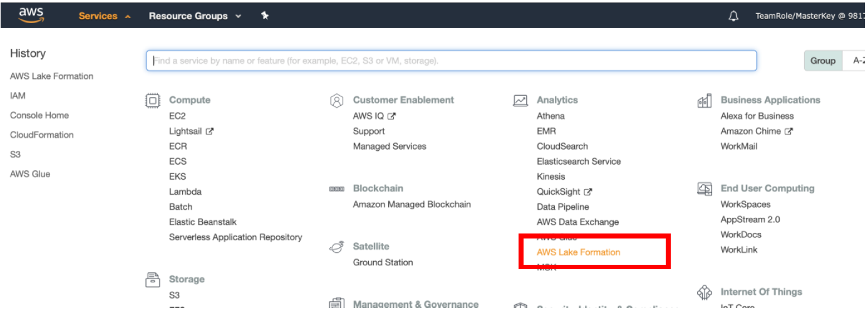Image resolution: width=868 pixels, height=323 pixels.
Task: Click the Blockchain category icon
Action: coord(336,188)
